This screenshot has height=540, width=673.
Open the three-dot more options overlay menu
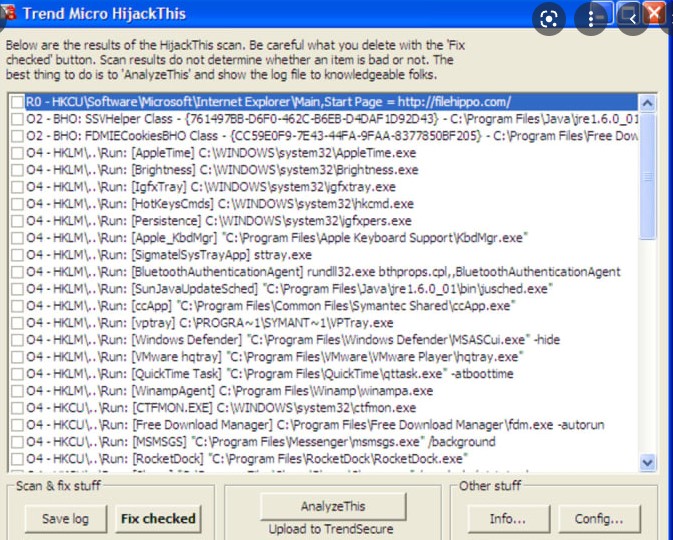(x=591, y=18)
